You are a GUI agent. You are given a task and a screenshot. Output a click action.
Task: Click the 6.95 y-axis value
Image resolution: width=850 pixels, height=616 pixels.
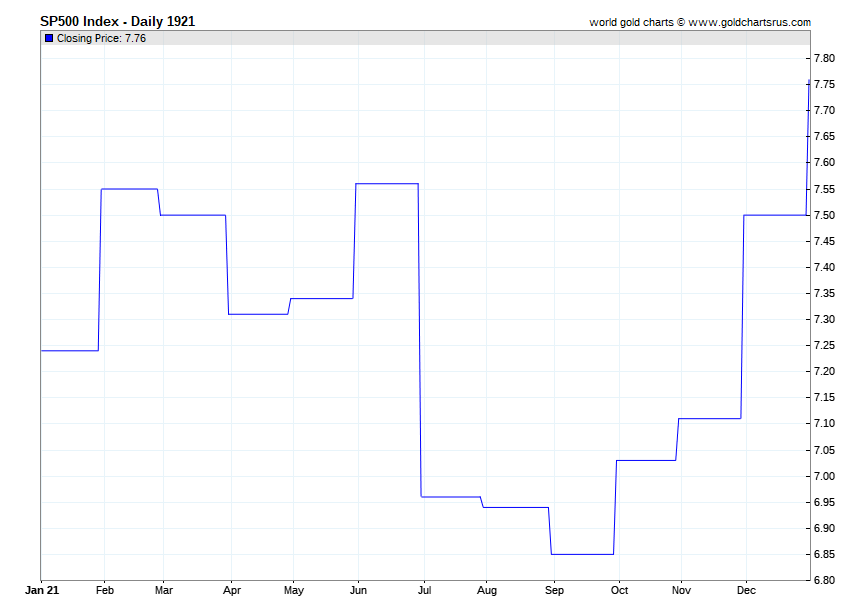click(x=825, y=503)
